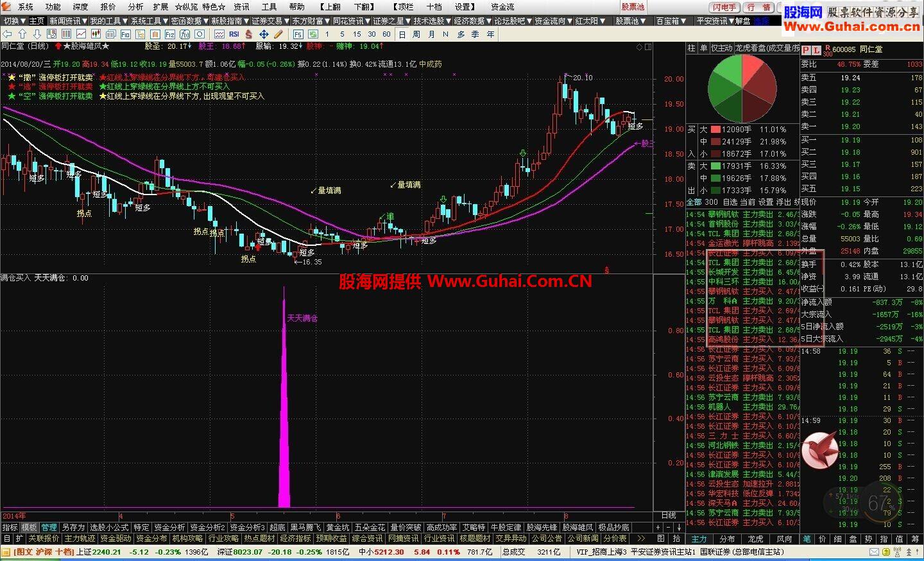Viewport: 924px width, 561px height.
Task: Click the diamond icon above chart corner
Action: (639, 46)
